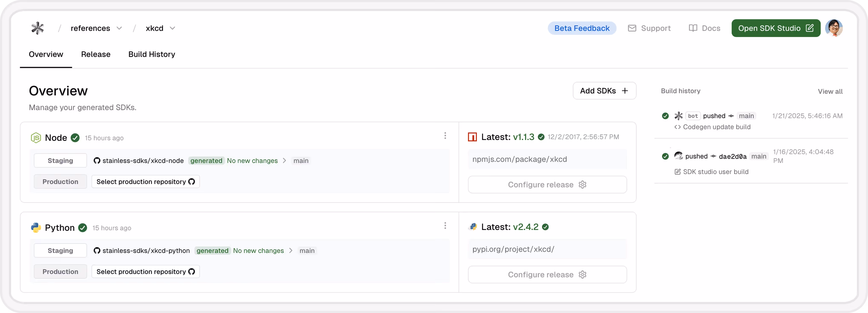Select production repository for Python

pos(146,272)
